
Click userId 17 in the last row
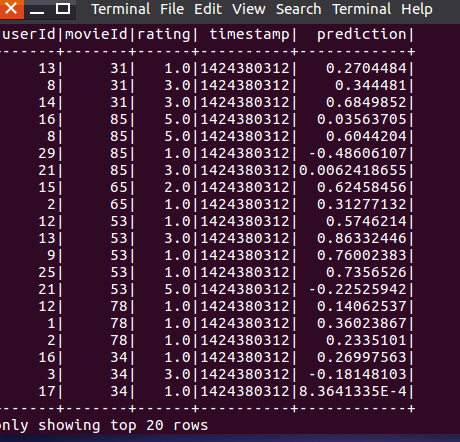tap(47, 392)
